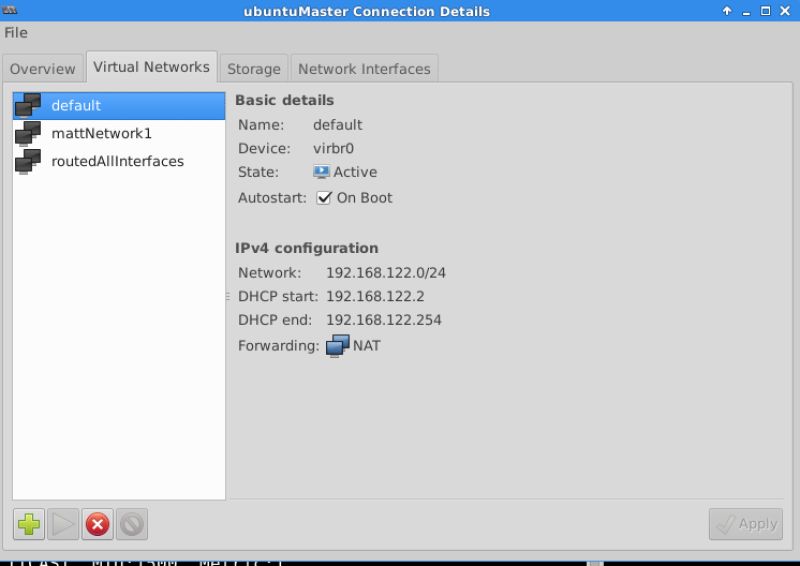Screen dimensions: 800x566
Task: Click the NAT forwarding text
Action: pyautogui.click(x=366, y=346)
